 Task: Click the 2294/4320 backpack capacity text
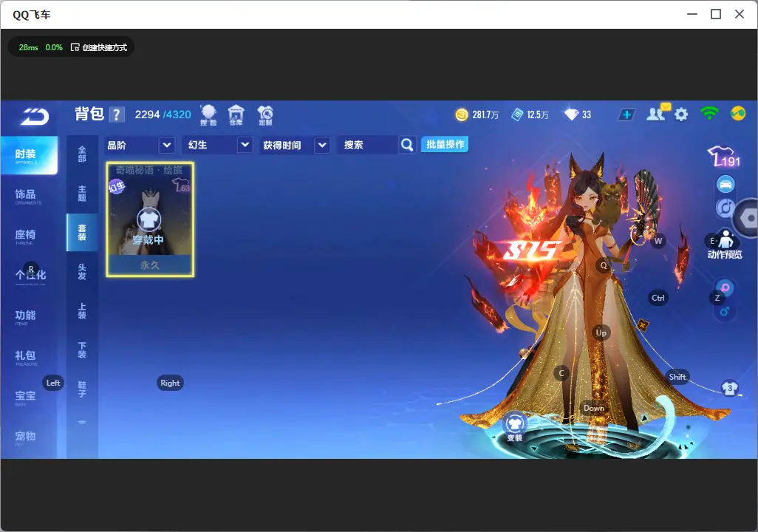pyautogui.click(x=163, y=115)
